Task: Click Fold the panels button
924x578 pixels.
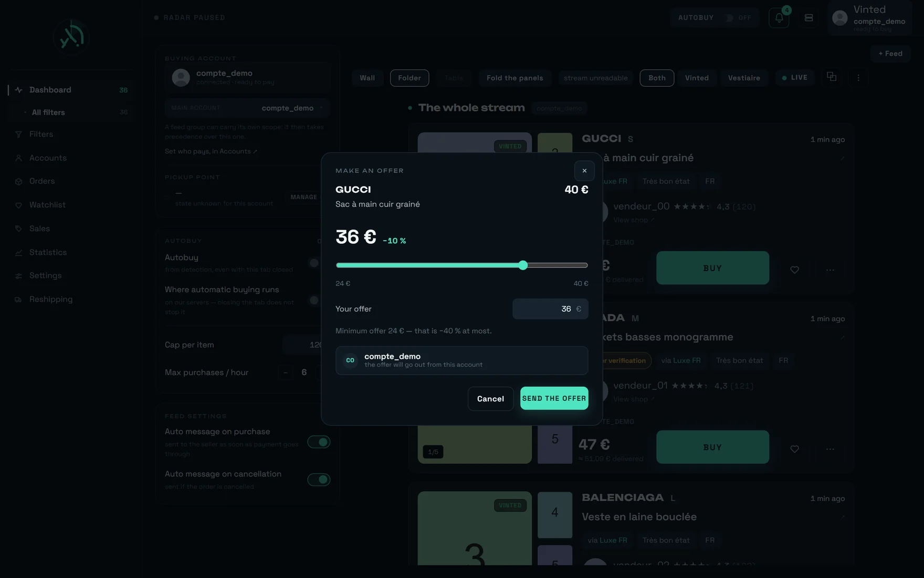Action: click(514, 78)
